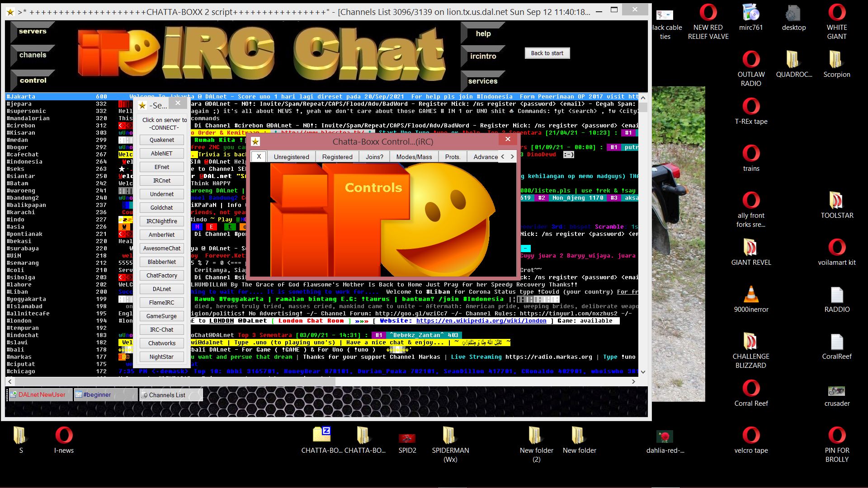Connect to the Undernet server

[162, 194]
